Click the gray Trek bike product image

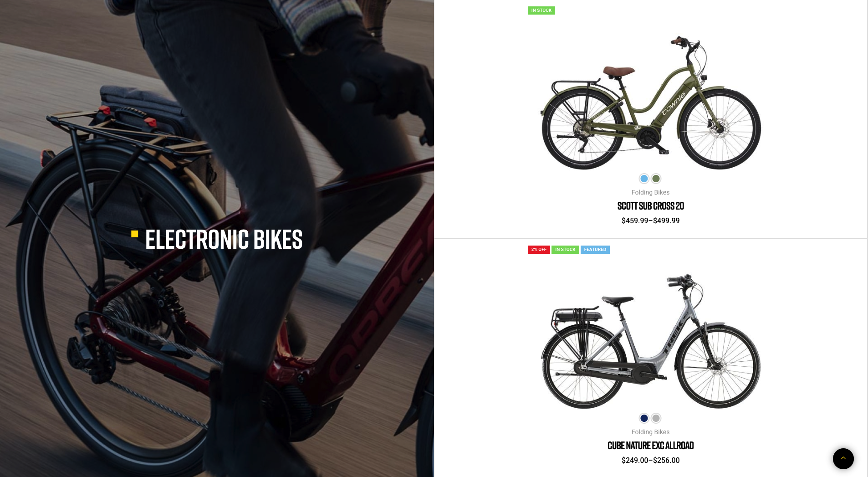point(650,341)
